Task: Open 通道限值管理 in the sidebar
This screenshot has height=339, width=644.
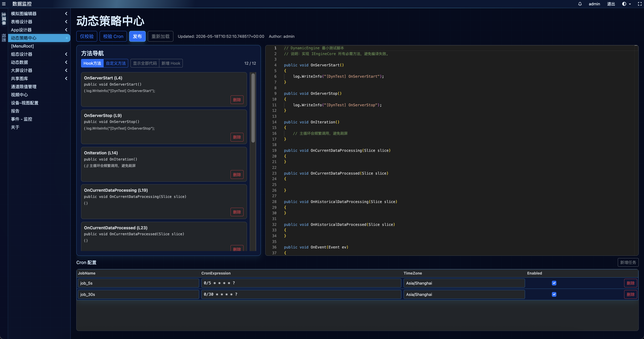Action: 39,86
